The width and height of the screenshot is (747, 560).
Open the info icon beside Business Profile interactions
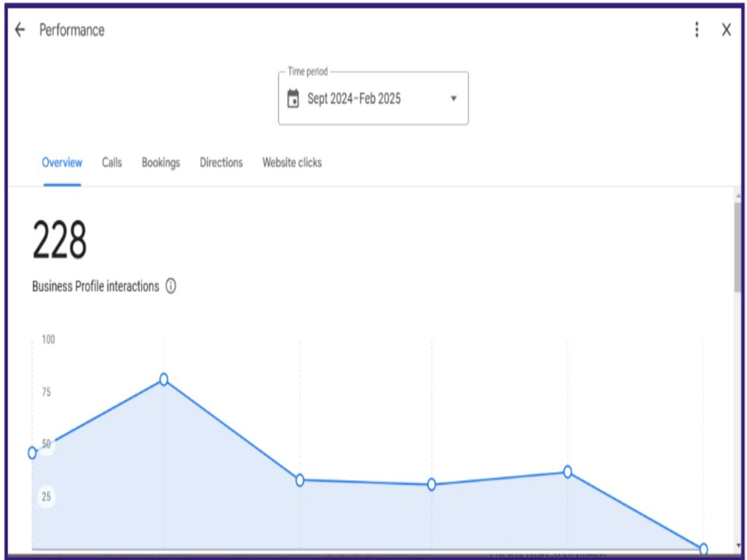pos(170,286)
